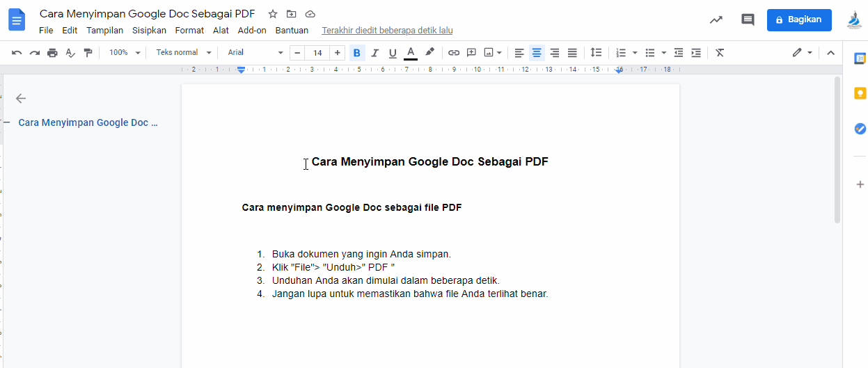Viewport: 868px width, 368px height.
Task: Click the blue Bagikan share button
Action: pos(799,20)
